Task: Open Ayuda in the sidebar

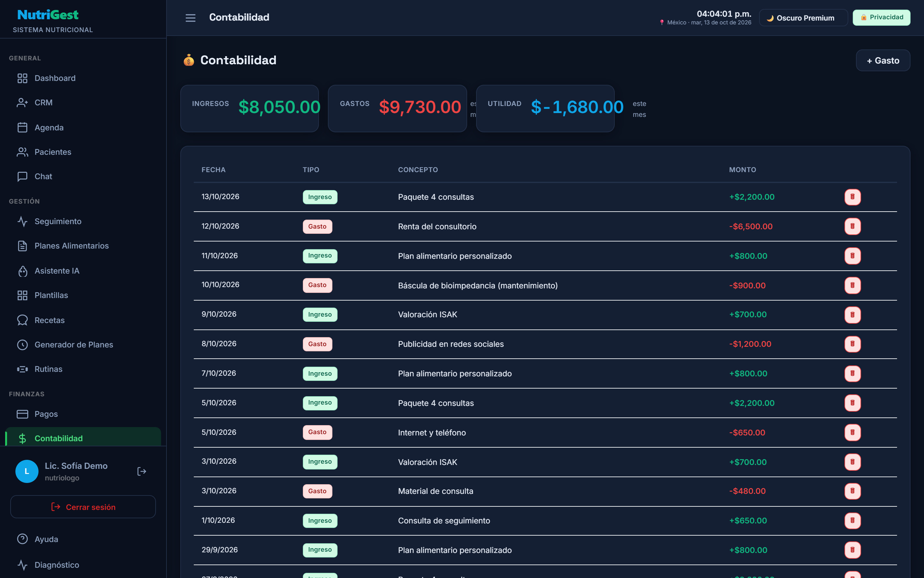Action: point(83,539)
